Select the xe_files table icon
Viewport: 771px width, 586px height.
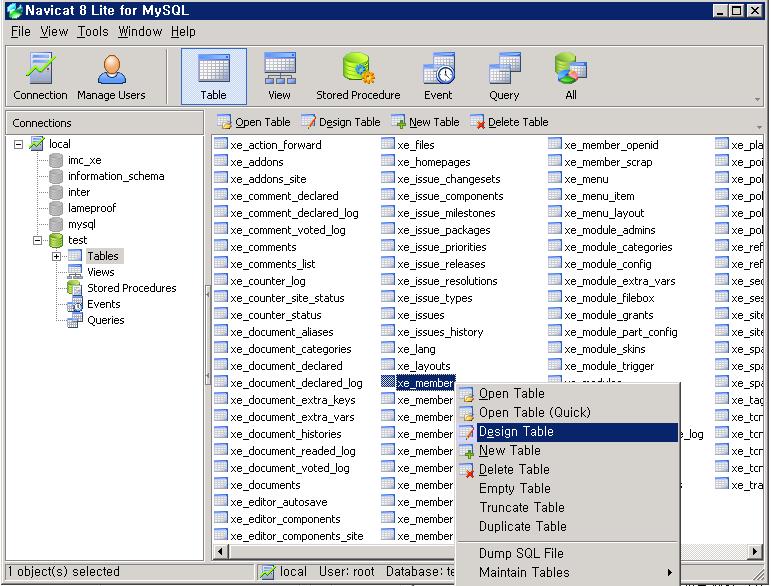[388, 144]
